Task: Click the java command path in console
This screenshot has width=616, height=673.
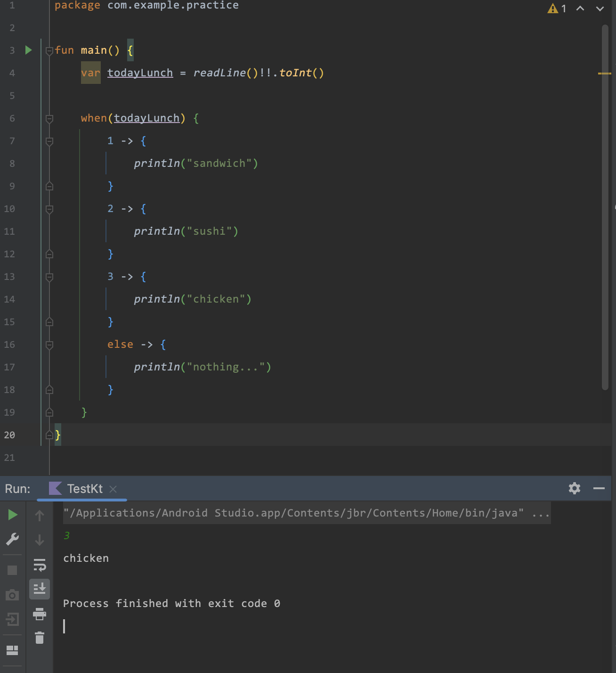Action: [x=293, y=513]
